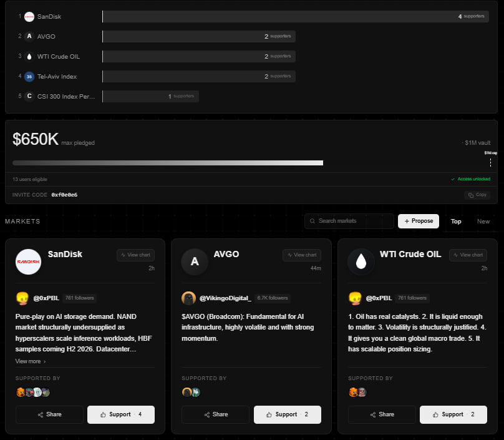Open @0xPBL profile on WTI Crude OIL card
This screenshot has width=504, height=440.
[379, 298]
